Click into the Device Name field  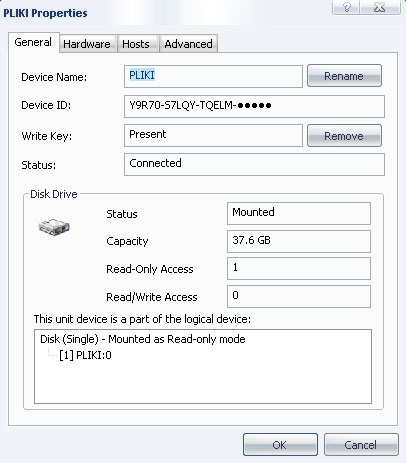point(213,76)
